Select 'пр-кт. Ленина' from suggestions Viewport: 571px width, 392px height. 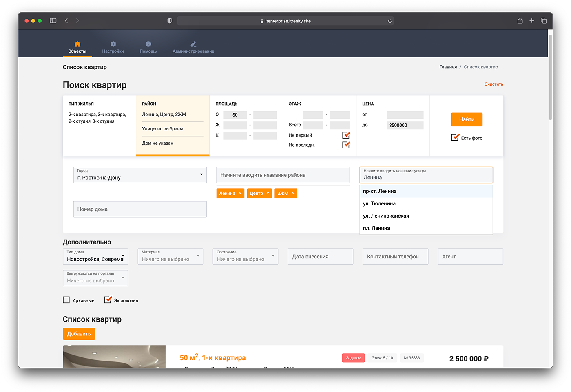pyautogui.click(x=380, y=191)
